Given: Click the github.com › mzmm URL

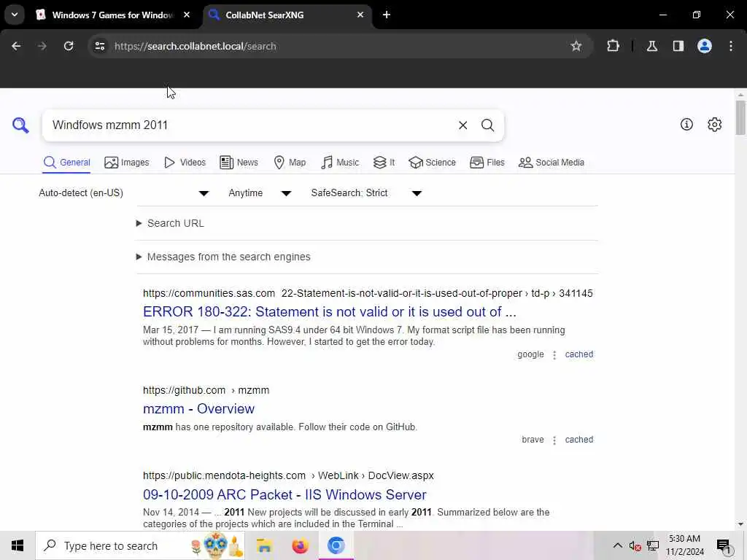Looking at the screenshot, I should click(x=206, y=391).
